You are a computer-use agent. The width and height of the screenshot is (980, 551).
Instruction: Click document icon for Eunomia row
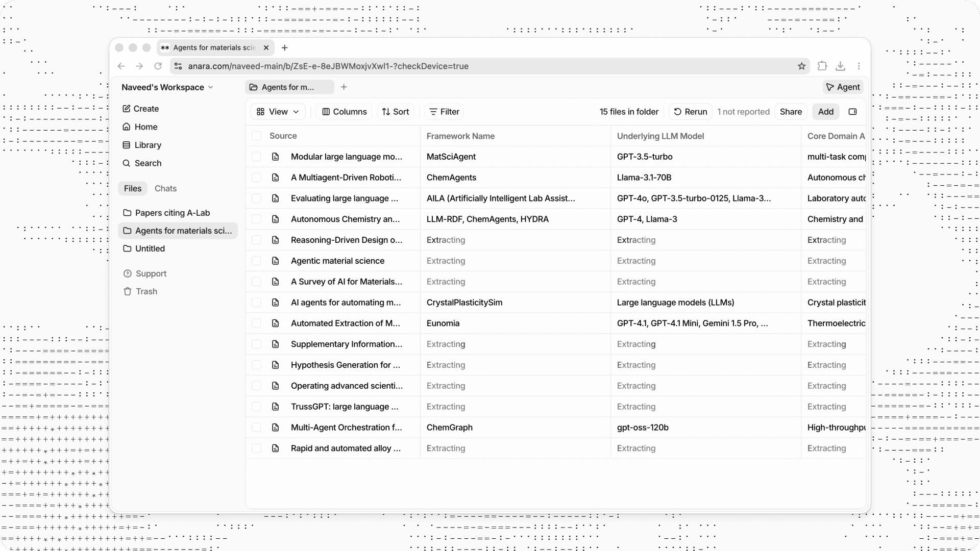[x=276, y=323]
